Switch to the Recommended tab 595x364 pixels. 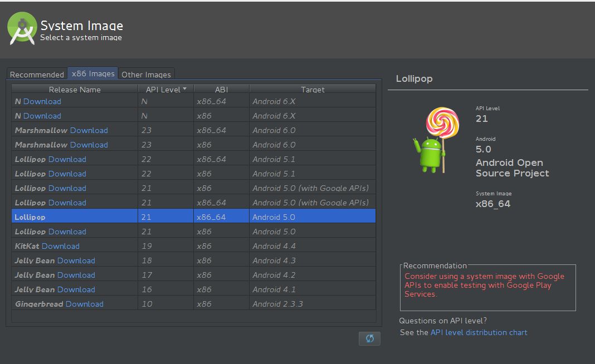37,75
